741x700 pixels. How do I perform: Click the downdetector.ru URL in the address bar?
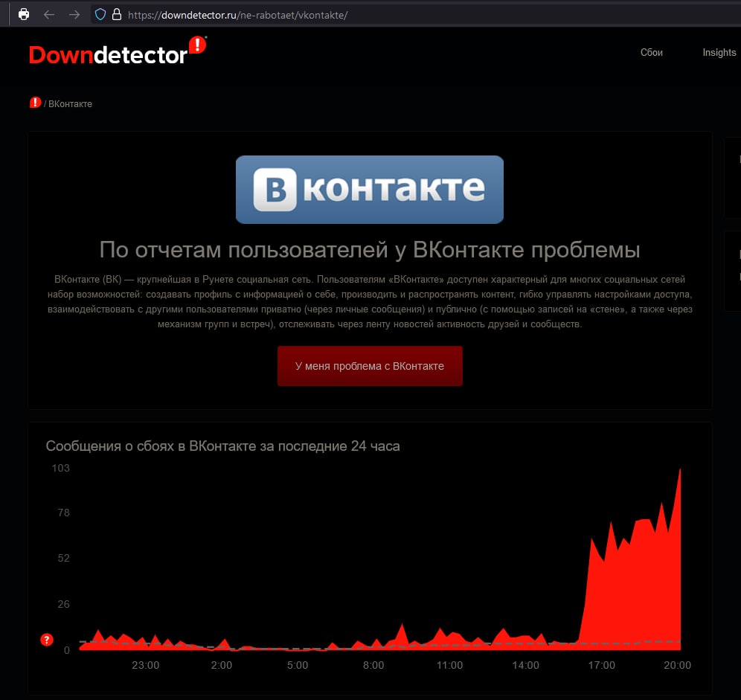tap(238, 15)
